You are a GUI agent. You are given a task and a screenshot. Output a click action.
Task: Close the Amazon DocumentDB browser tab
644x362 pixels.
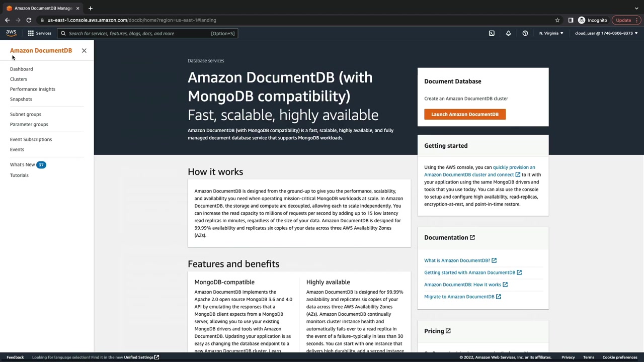[77, 8]
